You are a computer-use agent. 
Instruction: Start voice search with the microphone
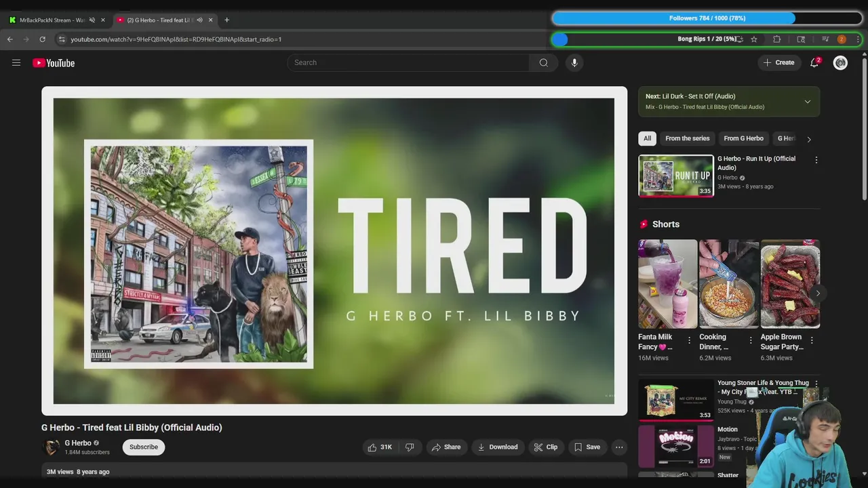coord(574,62)
